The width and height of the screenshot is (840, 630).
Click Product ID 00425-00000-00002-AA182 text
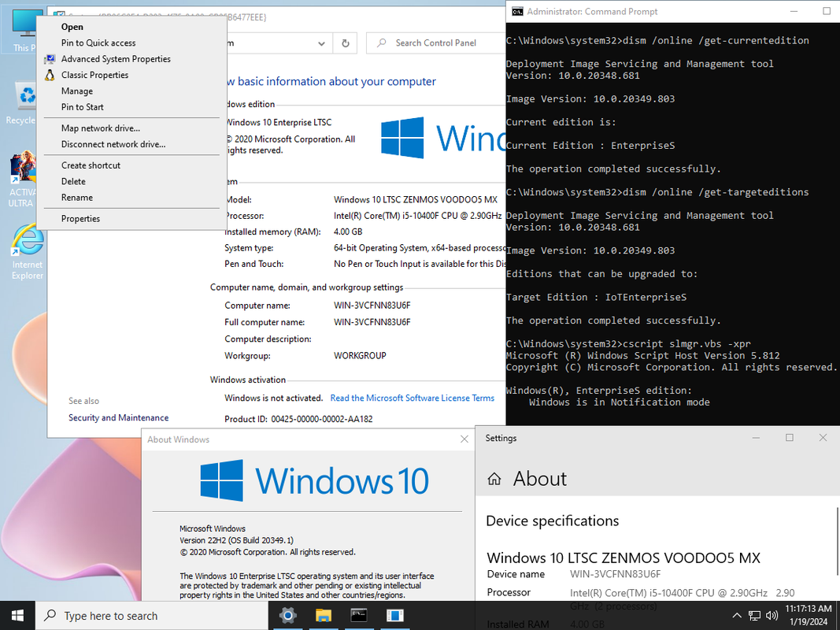pyautogui.click(x=298, y=420)
